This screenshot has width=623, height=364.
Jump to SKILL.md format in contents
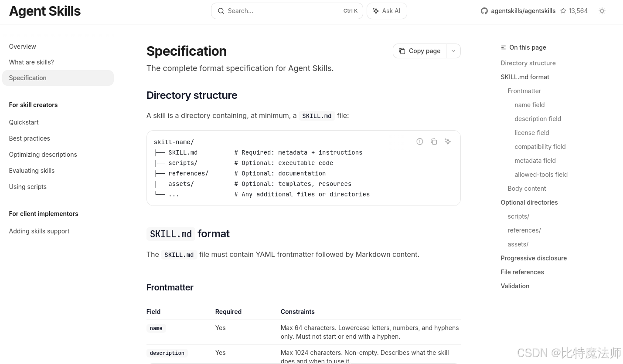pos(525,77)
